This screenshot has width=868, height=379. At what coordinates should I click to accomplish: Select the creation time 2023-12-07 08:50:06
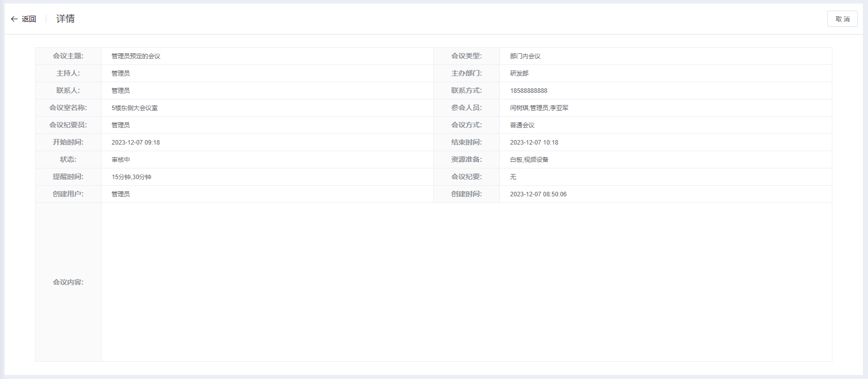(x=538, y=194)
